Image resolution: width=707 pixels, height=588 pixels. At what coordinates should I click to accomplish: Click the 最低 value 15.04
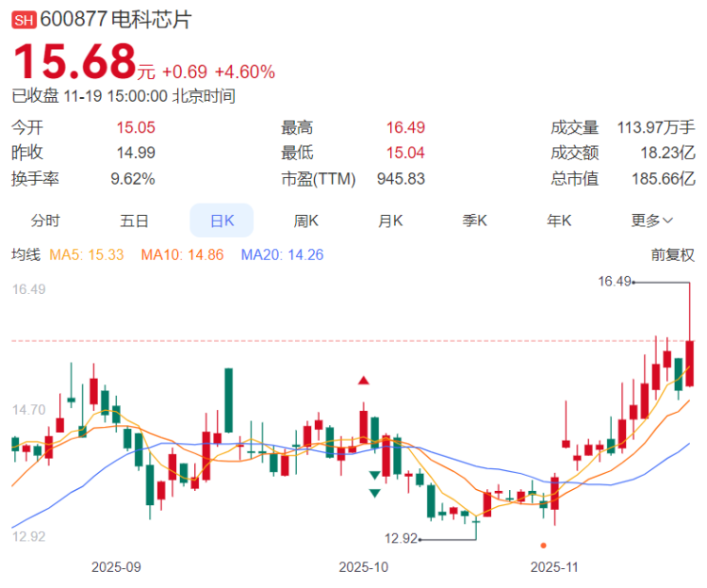pos(405,153)
